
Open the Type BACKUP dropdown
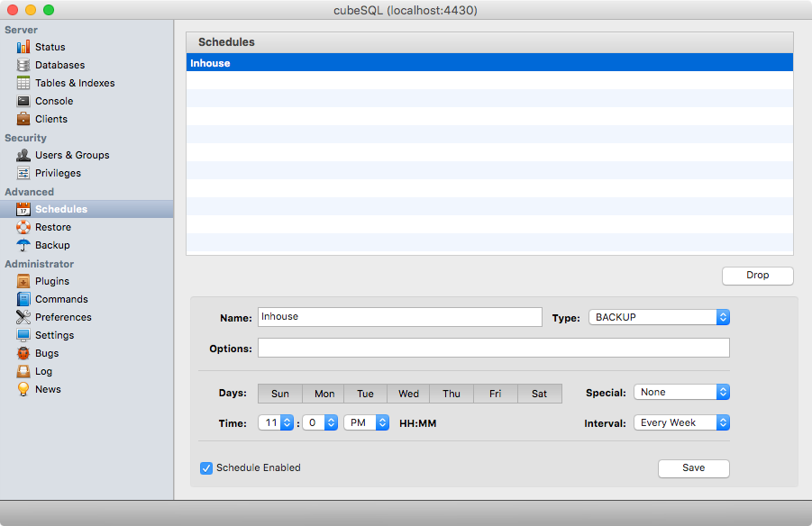659,317
